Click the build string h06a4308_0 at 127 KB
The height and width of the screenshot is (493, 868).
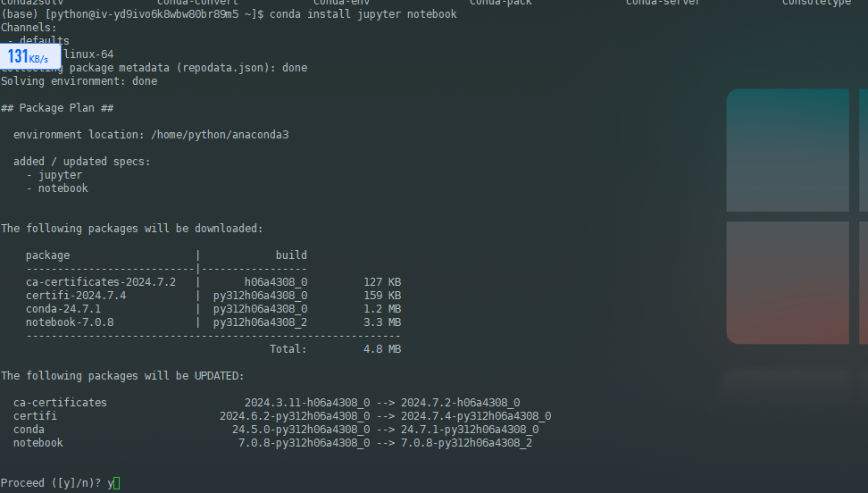tap(276, 282)
